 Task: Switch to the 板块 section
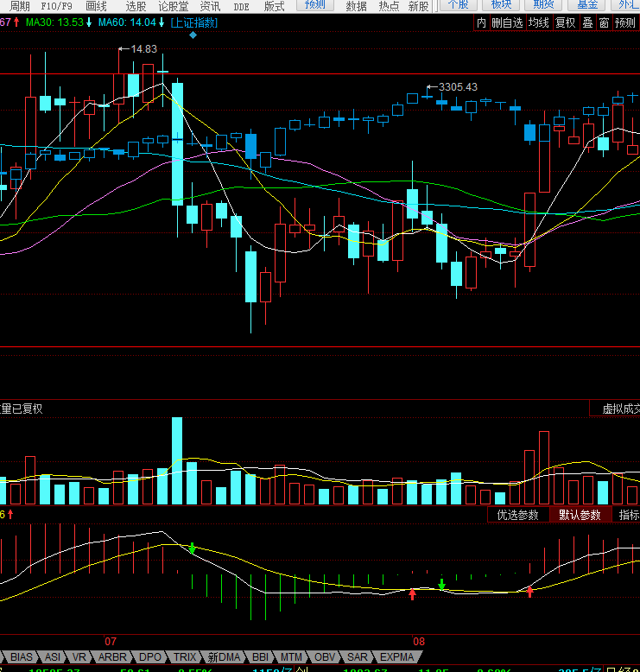[501, 5]
